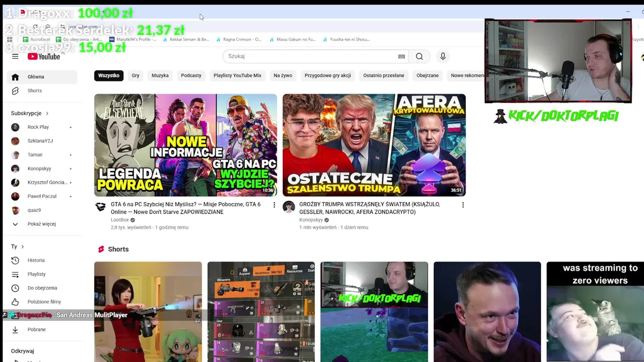Open Rock Play channel avatar

click(15, 127)
